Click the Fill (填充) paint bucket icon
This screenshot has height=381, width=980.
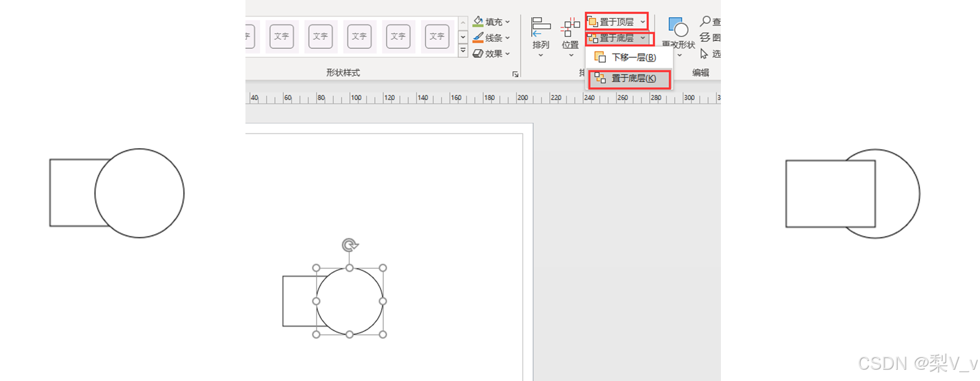coord(478,21)
